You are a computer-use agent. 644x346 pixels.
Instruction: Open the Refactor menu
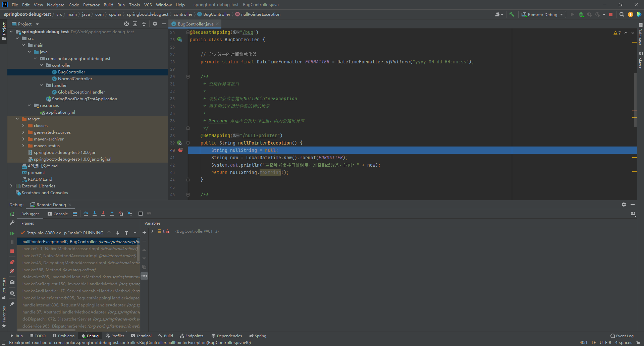tap(91, 5)
